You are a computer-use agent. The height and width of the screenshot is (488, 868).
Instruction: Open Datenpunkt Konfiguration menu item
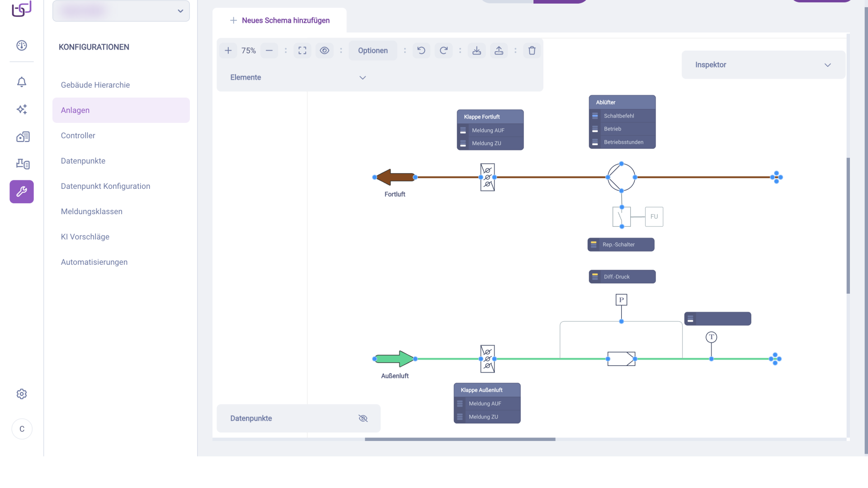coord(105,186)
